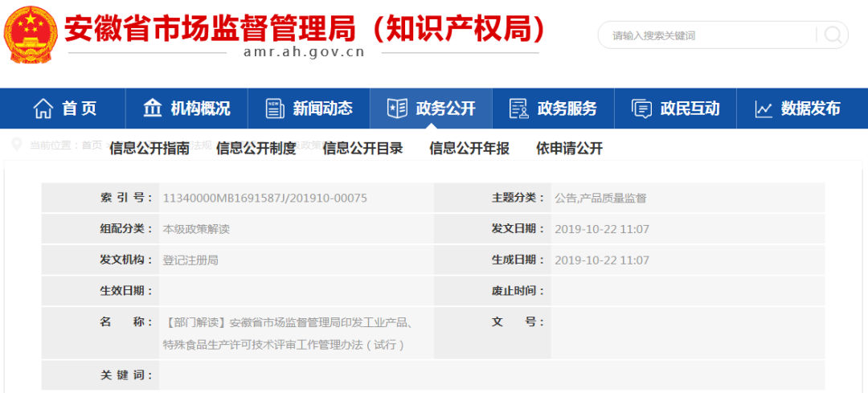
Task: Select 信息公开目录 submenu item
Action: click(x=362, y=149)
